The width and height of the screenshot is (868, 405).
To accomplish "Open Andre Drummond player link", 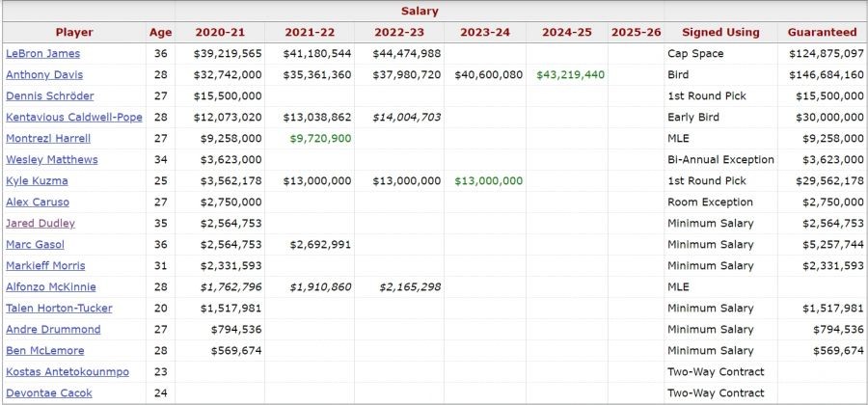I will click(x=53, y=329).
